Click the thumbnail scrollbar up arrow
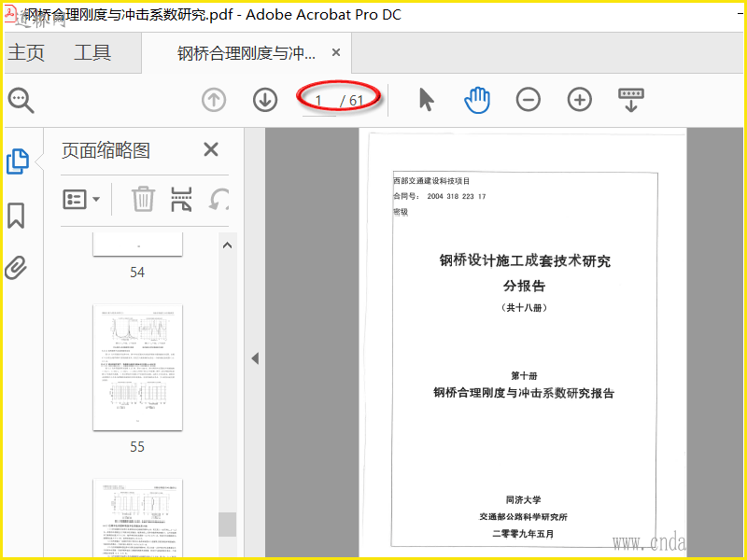This screenshot has width=747, height=560. coord(227,245)
